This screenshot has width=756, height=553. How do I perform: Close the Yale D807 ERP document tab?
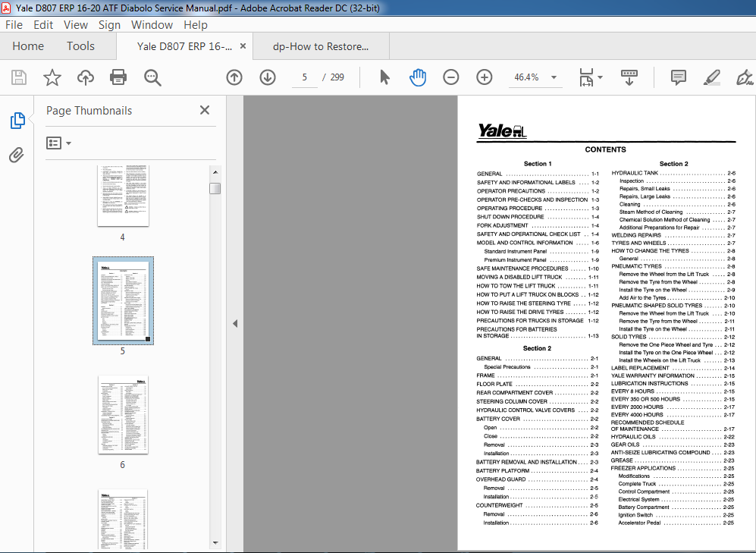pos(243,46)
